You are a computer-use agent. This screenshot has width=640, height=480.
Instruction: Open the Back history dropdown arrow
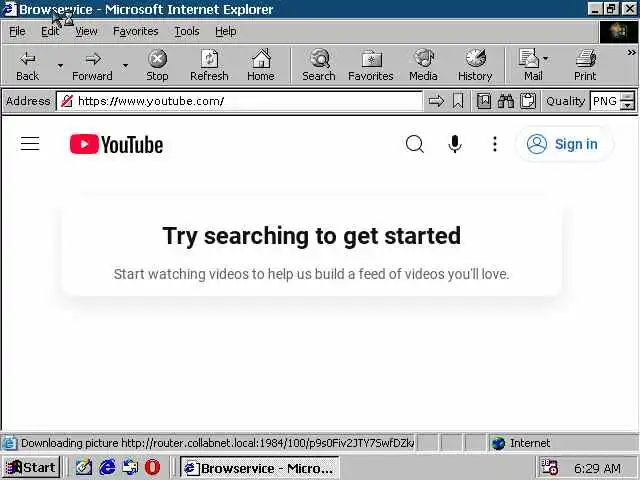coord(60,65)
